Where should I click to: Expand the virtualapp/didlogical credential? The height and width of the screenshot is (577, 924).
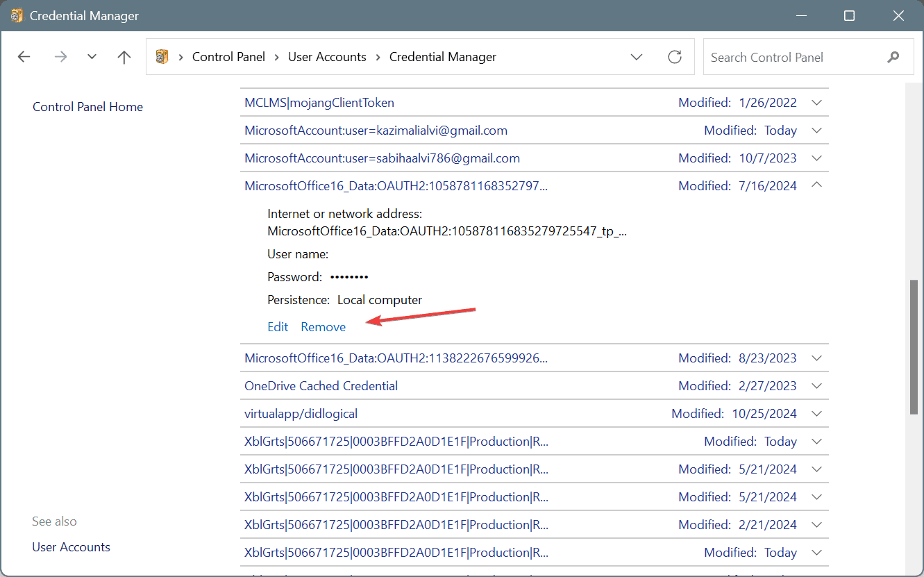pos(816,414)
